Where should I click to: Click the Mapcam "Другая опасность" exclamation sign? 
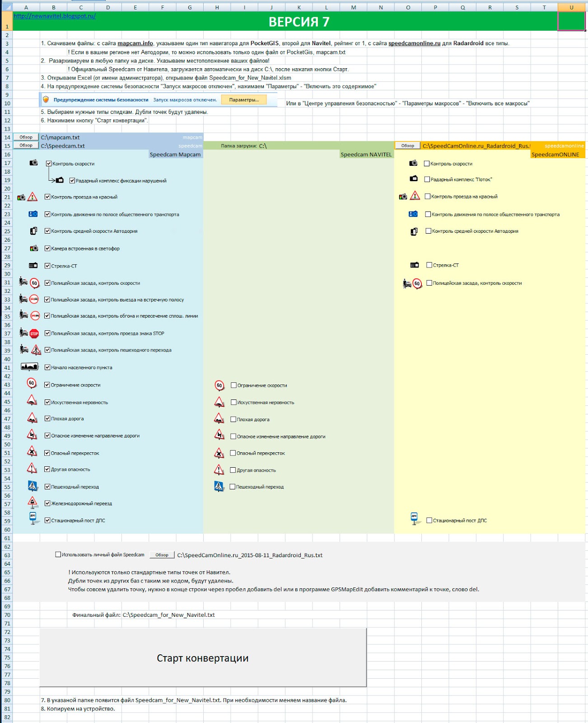coord(32,468)
